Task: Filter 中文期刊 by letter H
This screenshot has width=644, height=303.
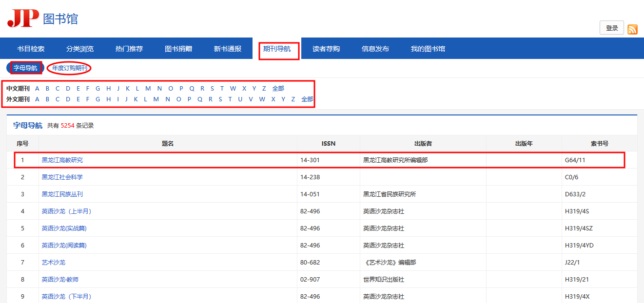Action: click(x=108, y=89)
